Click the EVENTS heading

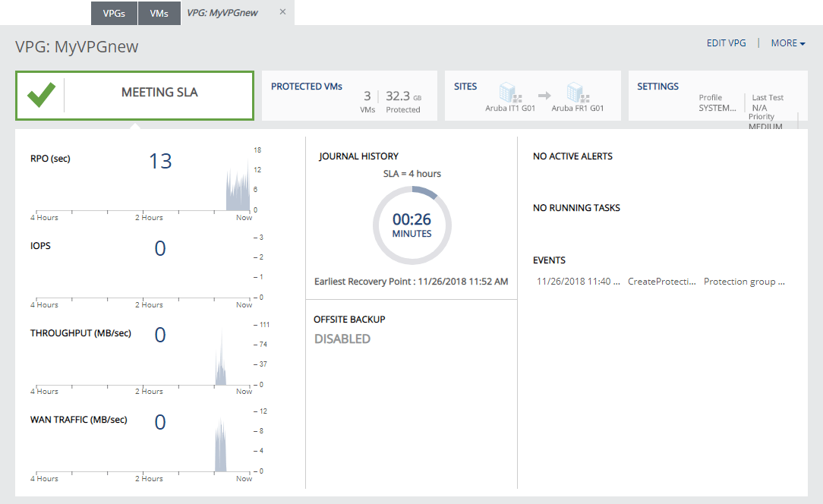[549, 260]
